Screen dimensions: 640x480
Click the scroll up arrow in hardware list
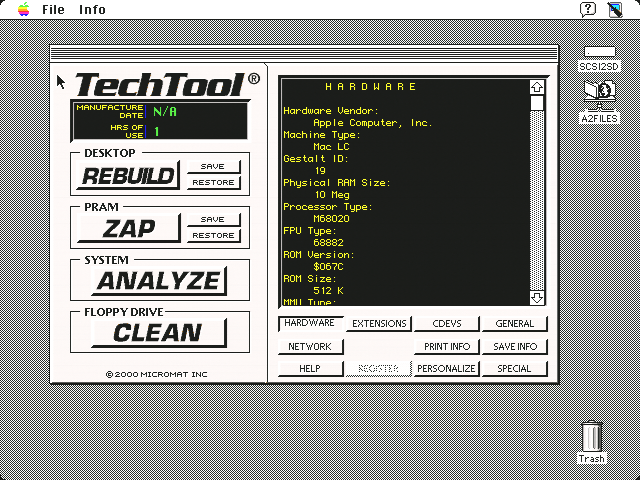coord(537,87)
